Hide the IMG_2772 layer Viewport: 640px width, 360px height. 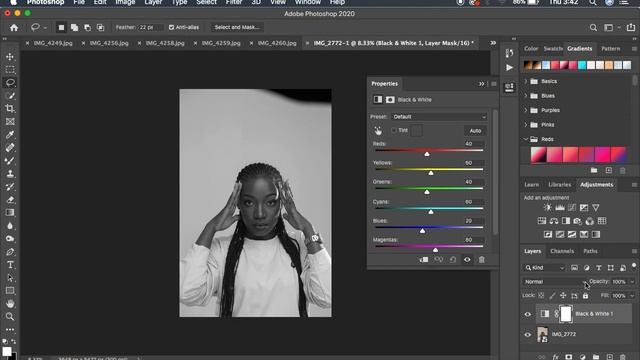click(x=528, y=335)
